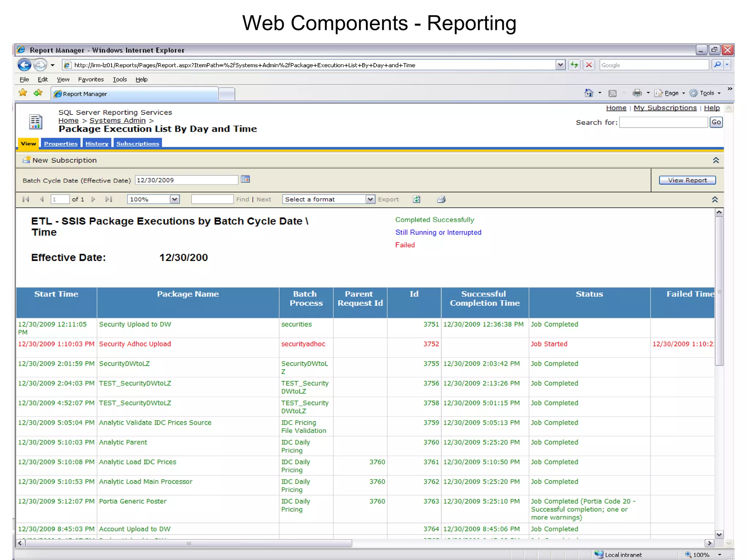Click the IE Back navigation arrow
Image resolution: width=747 pixels, height=560 pixels.
pos(24,65)
